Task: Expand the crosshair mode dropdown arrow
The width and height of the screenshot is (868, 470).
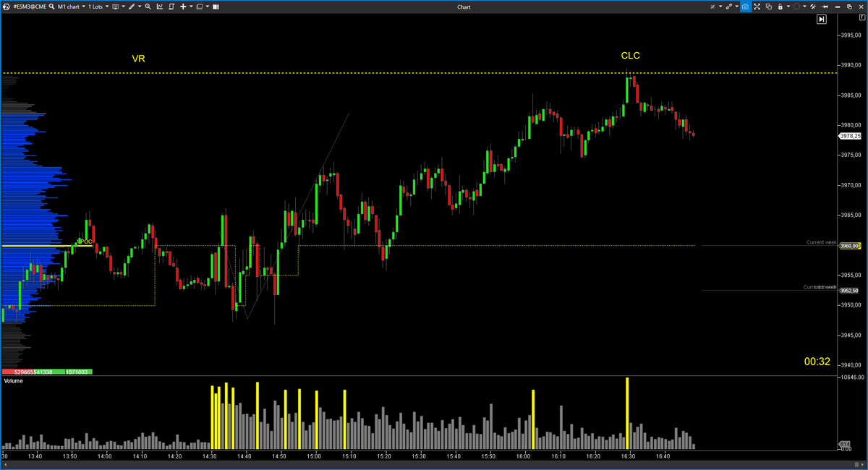Action: (720, 7)
